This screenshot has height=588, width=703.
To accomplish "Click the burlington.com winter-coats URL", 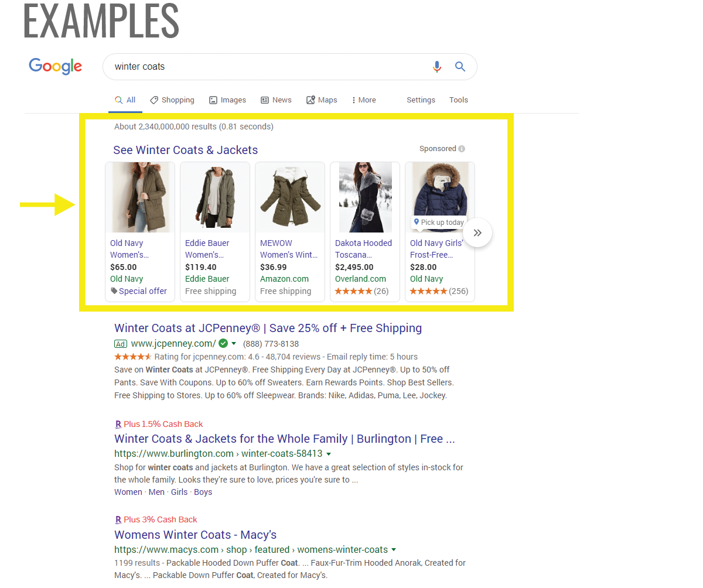I will coord(219,454).
